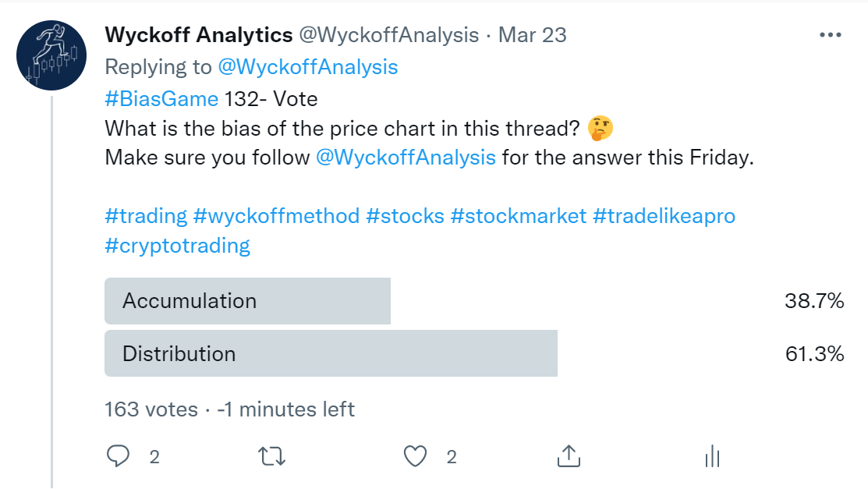Open the #BiasGame hashtag
The image size is (868, 489).
161,99
